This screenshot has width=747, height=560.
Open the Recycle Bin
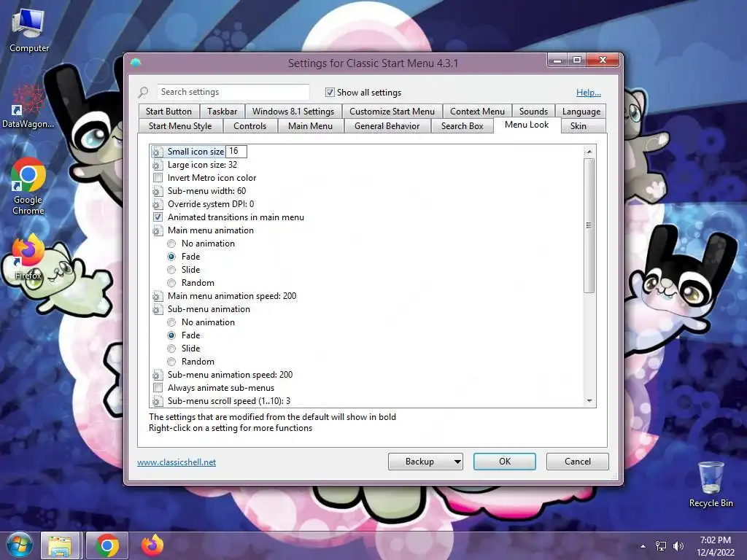tap(711, 485)
